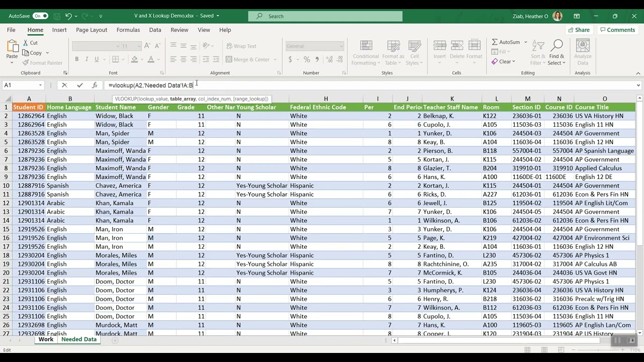
Task: Open Format as Table gallery
Action: coord(393,53)
